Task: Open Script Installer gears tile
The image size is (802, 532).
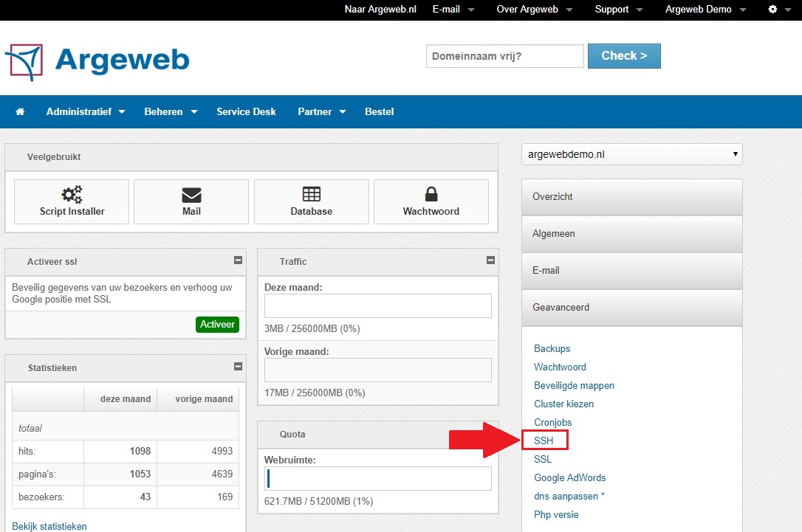Action: coord(72,201)
